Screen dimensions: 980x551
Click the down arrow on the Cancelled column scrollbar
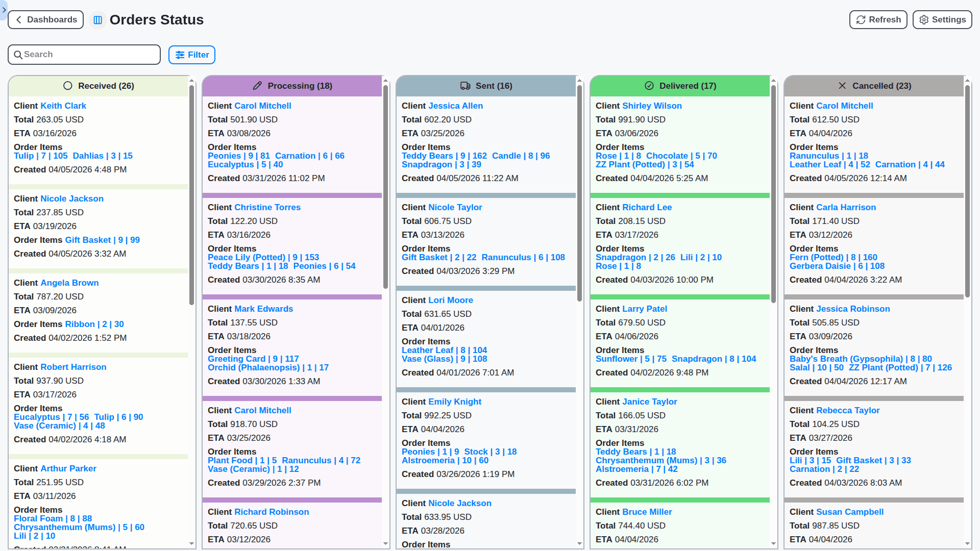(x=967, y=544)
